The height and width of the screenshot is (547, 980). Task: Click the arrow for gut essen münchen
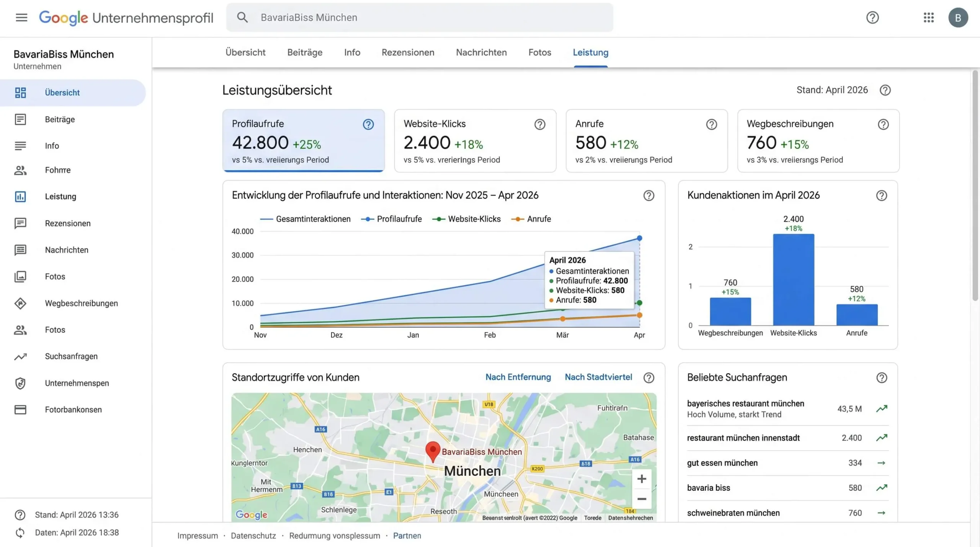(882, 463)
